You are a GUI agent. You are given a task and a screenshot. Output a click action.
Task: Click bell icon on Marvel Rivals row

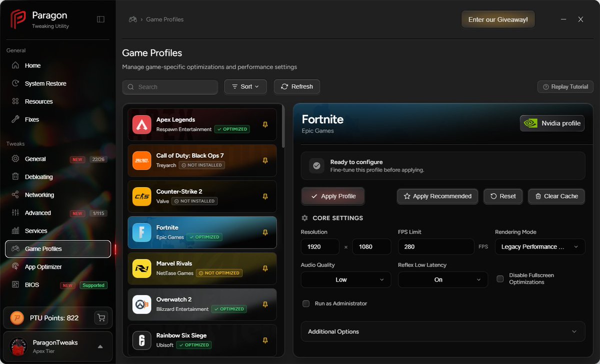[x=265, y=269]
